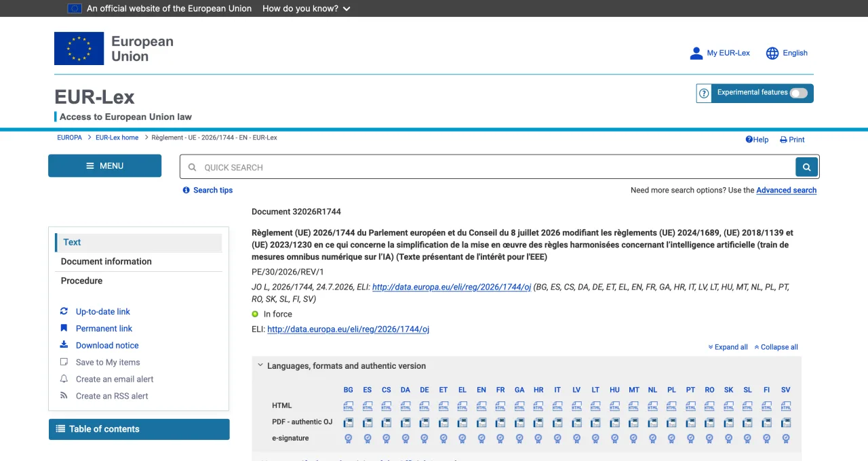This screenshot has width=868, height=461.
Task: Go to Advanced search
Action: [787, 191]
